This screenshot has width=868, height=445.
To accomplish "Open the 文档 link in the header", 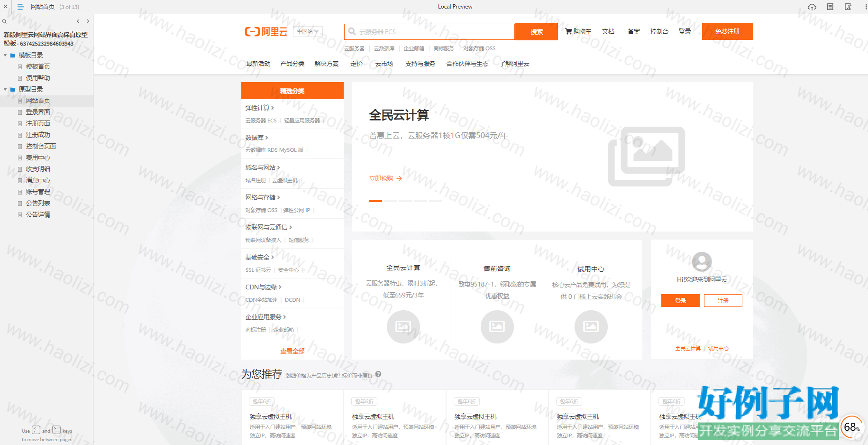I will (x=608, y=31).
